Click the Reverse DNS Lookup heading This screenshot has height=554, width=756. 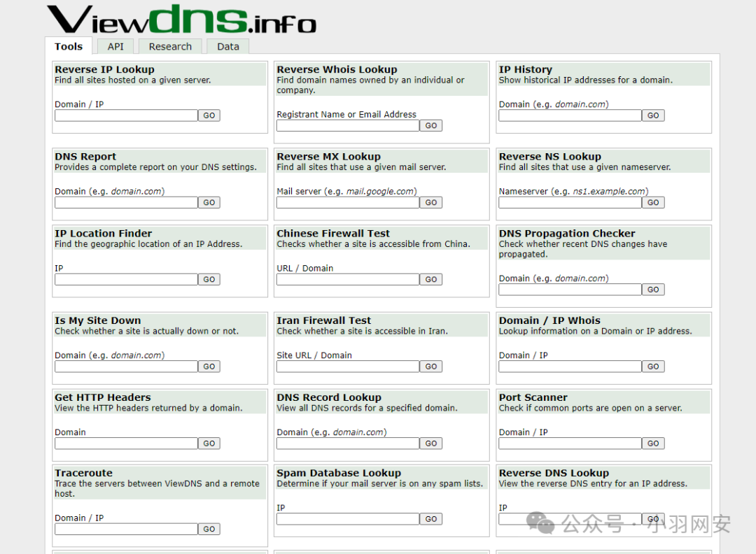click(x=554, y=473)
